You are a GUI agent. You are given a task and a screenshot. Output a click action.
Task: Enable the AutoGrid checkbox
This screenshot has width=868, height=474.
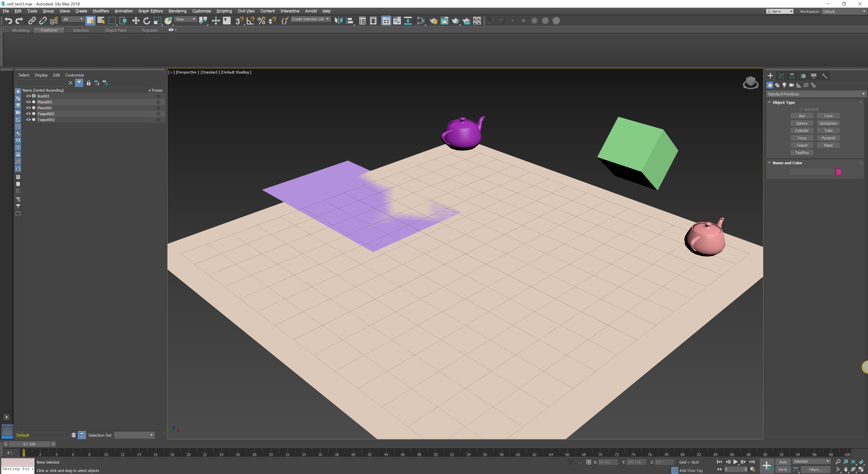point(801,109)
